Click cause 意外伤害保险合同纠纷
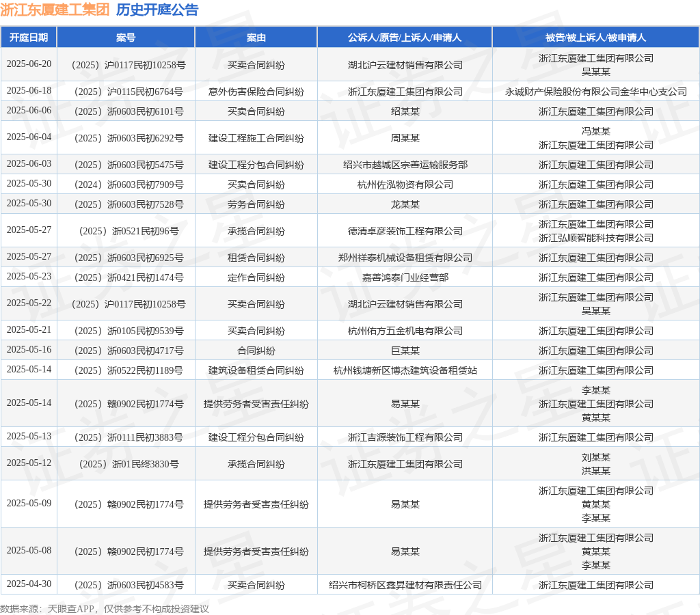This screenshot has height=615, width=700. (x=256, y=92)
